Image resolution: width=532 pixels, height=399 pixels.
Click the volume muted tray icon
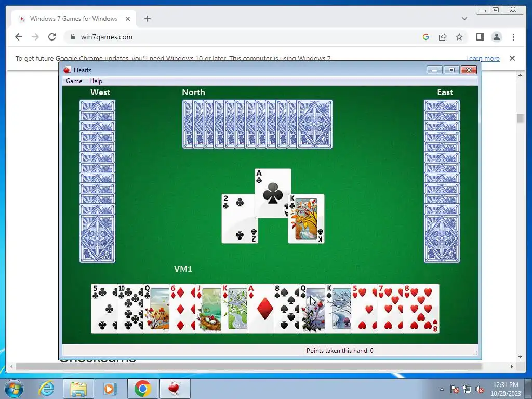pyautogui.click(x=480, y=389)
